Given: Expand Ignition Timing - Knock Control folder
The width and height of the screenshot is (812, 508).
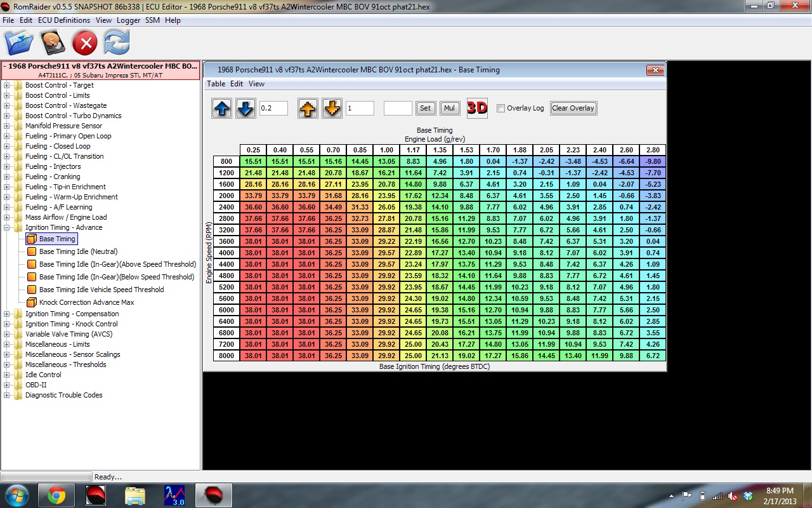Looking at the screenshot, I should tap(7, 324).
